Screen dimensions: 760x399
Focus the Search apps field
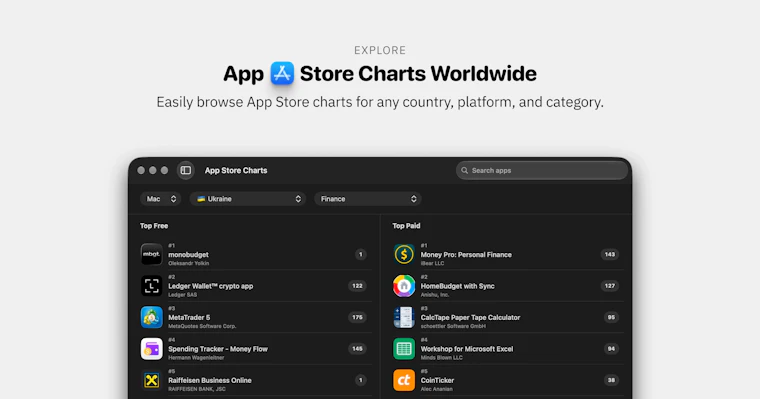point(542,171)
